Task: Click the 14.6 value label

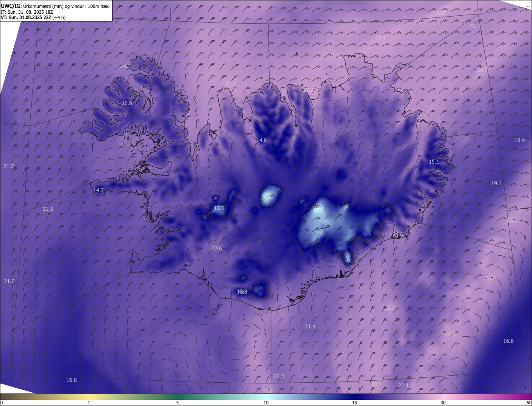Action: click(x=261, y=140)
